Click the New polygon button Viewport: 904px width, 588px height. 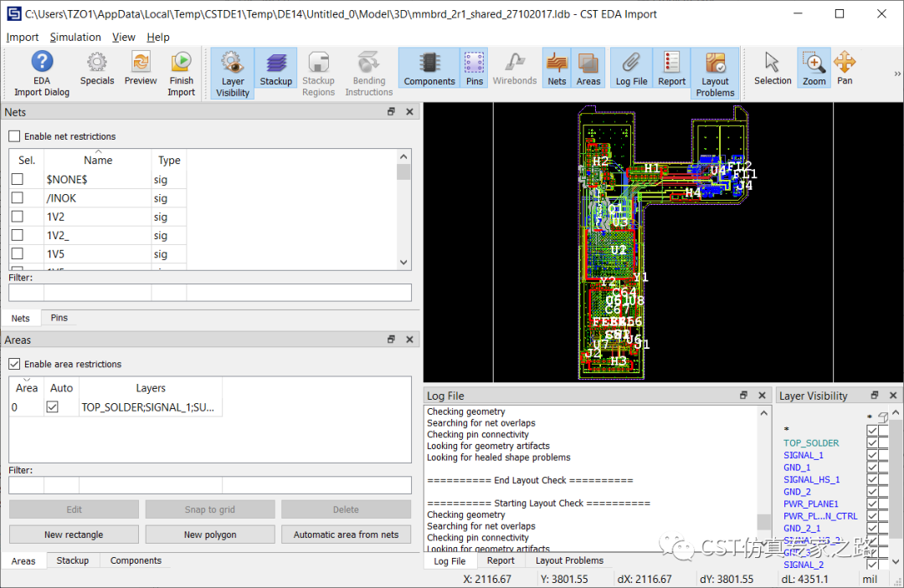click(210, 534)
